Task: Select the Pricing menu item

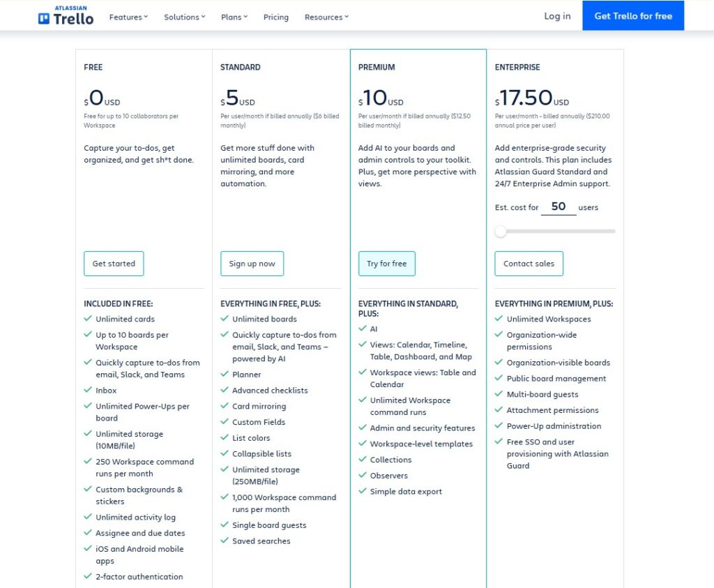Action: point(275,17)
